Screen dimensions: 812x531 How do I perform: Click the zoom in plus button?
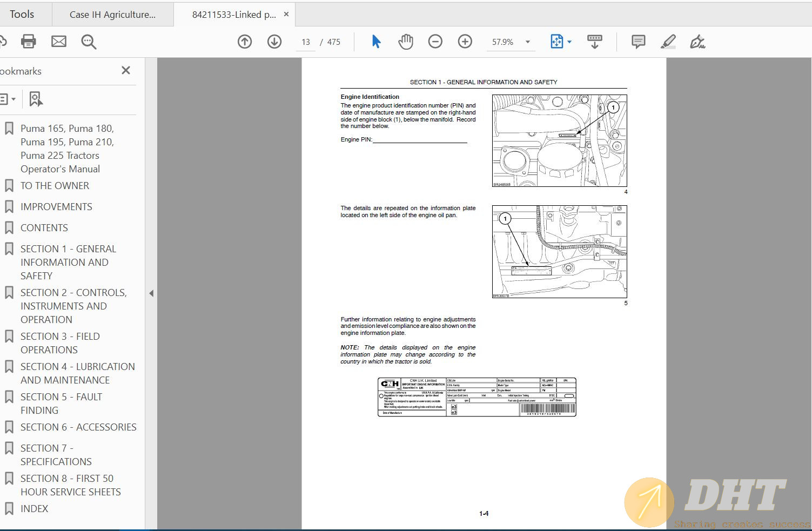pos(465,42)
